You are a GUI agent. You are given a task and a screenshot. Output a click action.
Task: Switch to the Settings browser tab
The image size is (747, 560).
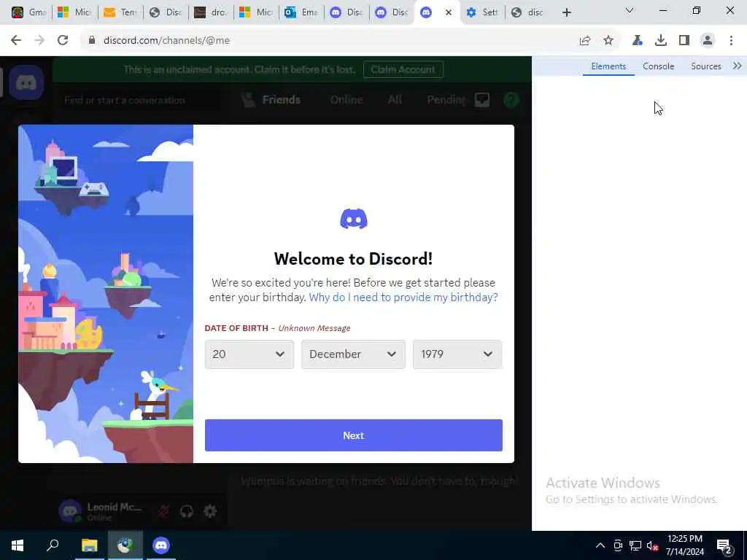[481, 12]
